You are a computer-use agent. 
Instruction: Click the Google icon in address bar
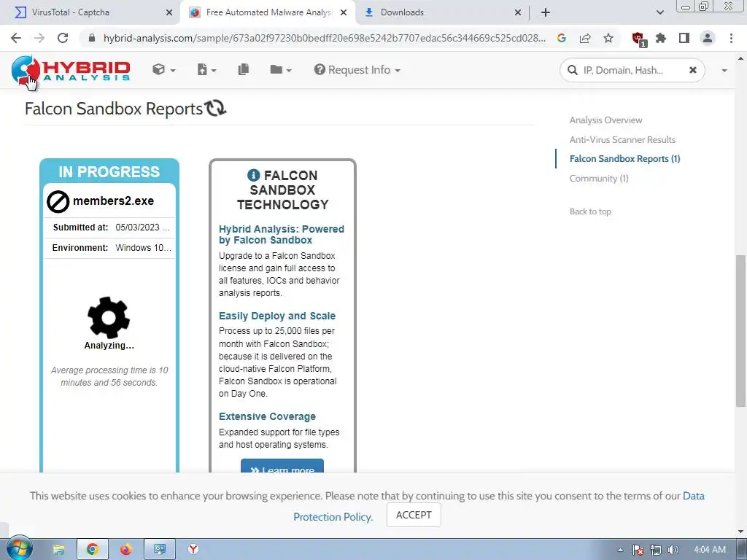click(562, 38)
